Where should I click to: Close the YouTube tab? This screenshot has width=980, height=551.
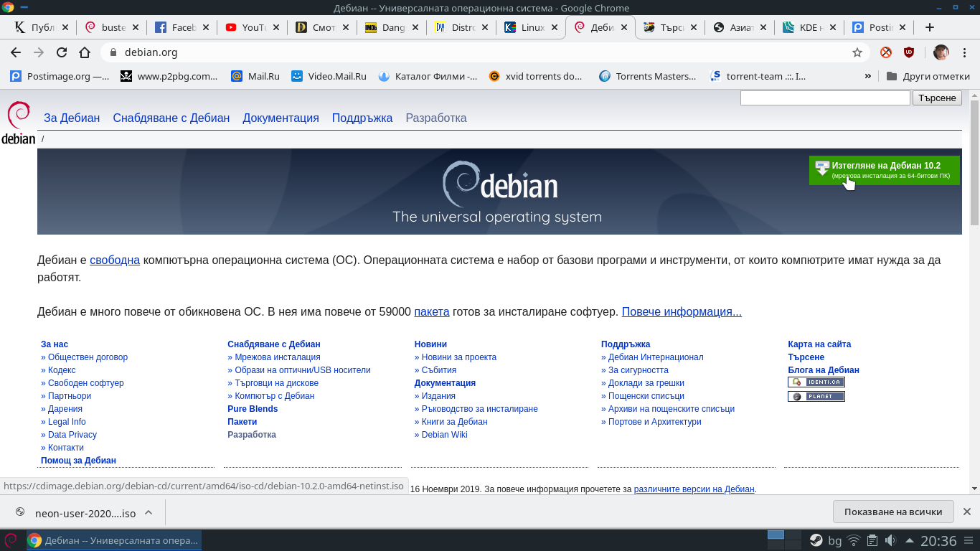tap(275, 27)
